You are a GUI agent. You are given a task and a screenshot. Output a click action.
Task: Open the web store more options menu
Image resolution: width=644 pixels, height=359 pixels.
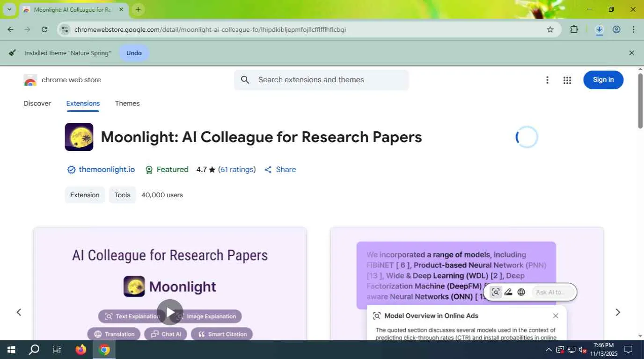point(547,80)
